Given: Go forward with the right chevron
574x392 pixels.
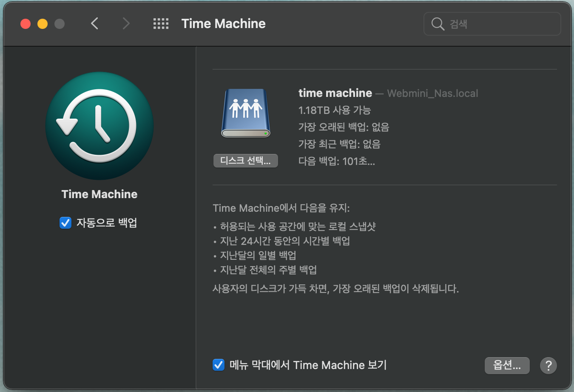Looking at the screenshot, I should click(126, 23).
